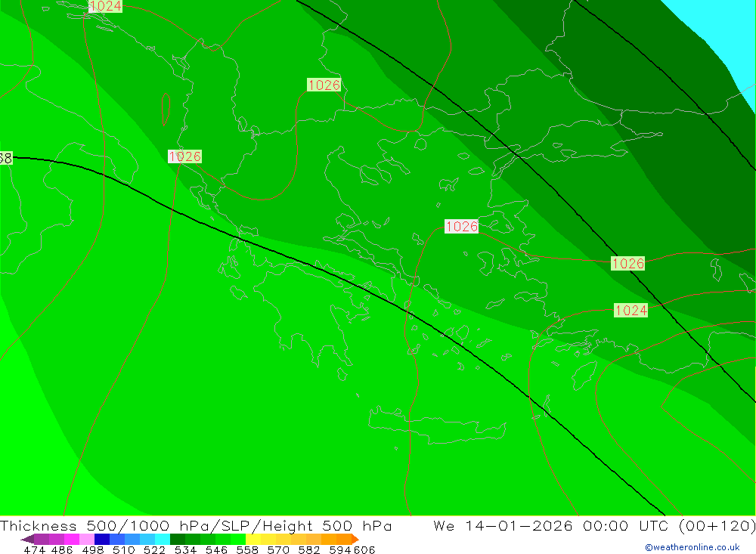Click the 606 legend value

click(364, 549)
